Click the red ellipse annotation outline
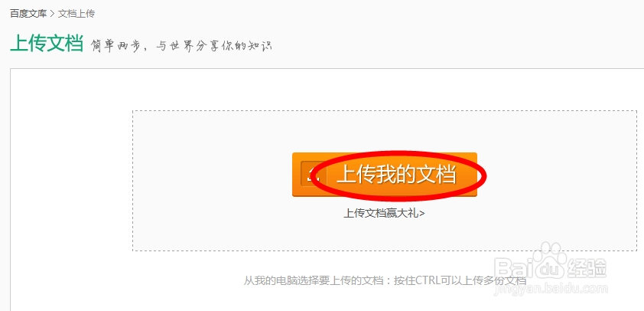Screen dimensions: 644x311 click(x=398, y=175)
